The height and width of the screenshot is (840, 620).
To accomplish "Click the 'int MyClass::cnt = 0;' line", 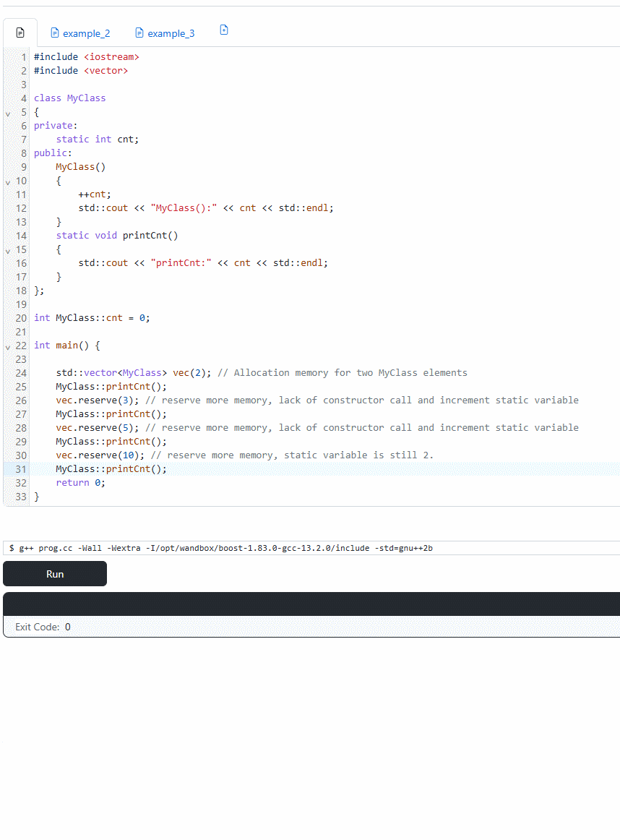I will [92, 318].
